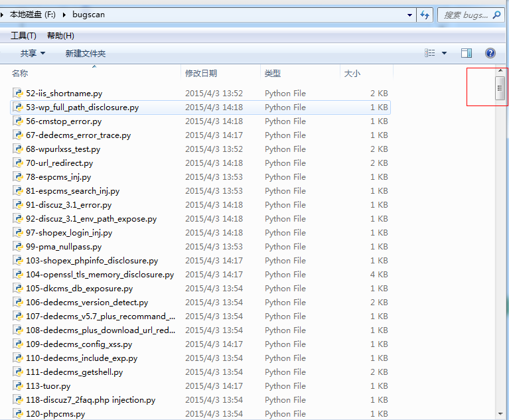This screenshot has width=509, height=420.
Task: Select 120-phpcms.py file name
Action: (55, 414)
